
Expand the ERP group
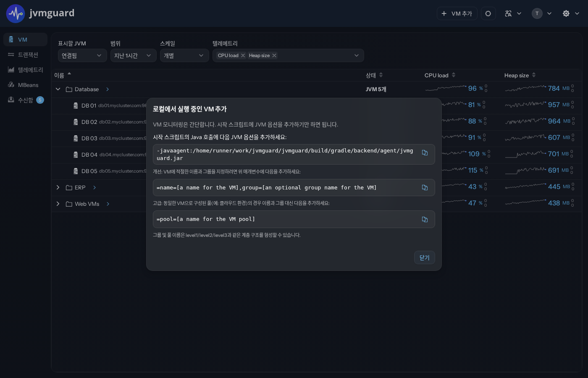[58, 187]
